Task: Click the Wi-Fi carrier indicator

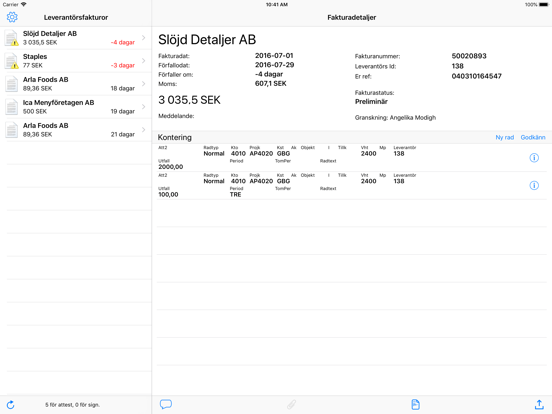Action: pos(23,4)
